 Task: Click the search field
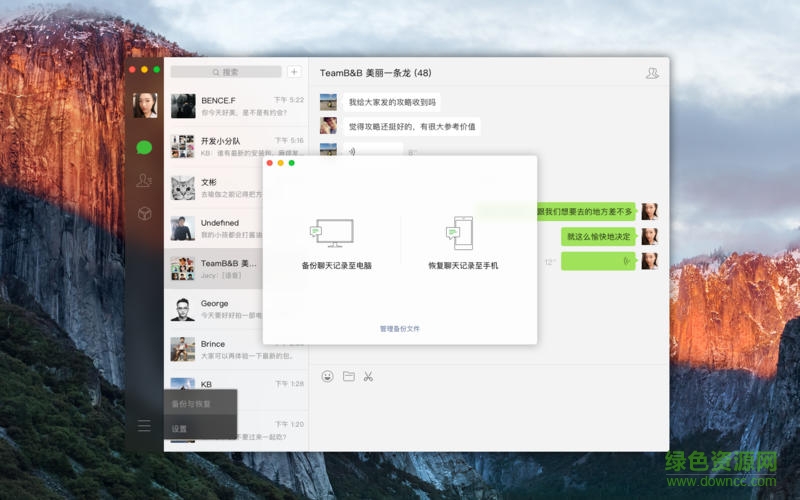pos(226,72)
